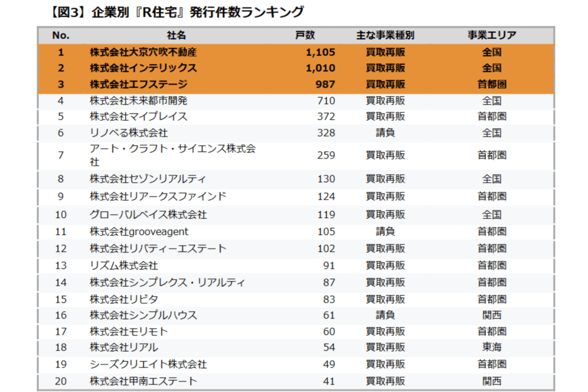Image resolution: width=588 pixels, height=392 pixels.
Task: Click company name 株式会社インテリックス
Action: [143, 68]
